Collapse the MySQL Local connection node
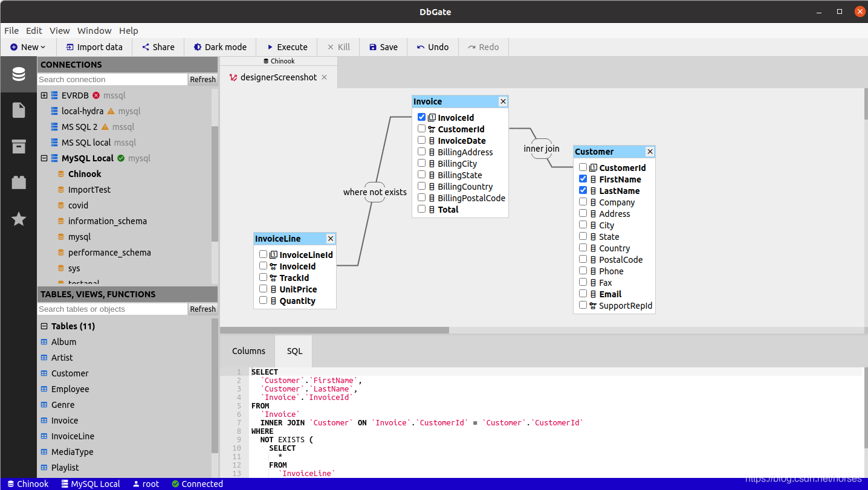Screen dimensions: 868x490 coord(44,158)
